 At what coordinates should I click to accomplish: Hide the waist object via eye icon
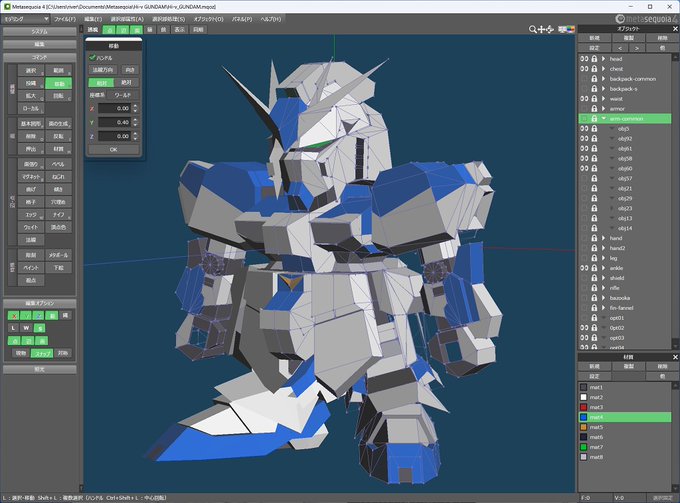[584, 98]
